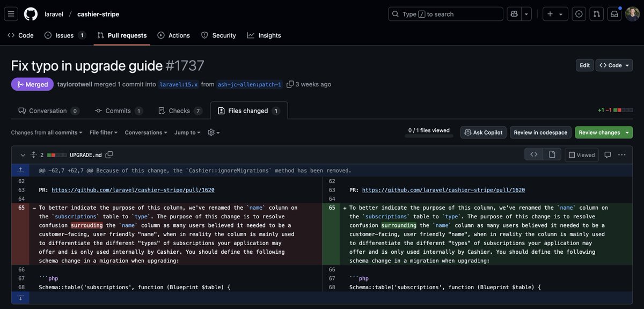Copy the head branch name

tap(290, 84)
